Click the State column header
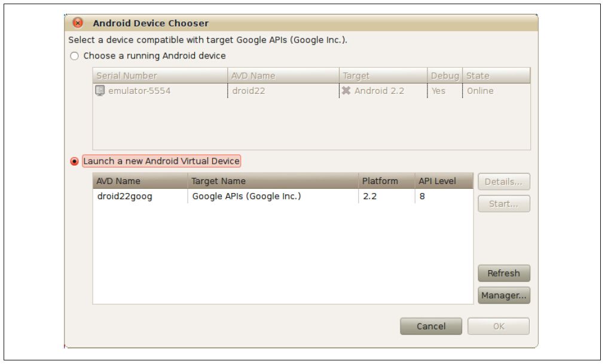Screen dimensions: 605x364 point(496,75)
